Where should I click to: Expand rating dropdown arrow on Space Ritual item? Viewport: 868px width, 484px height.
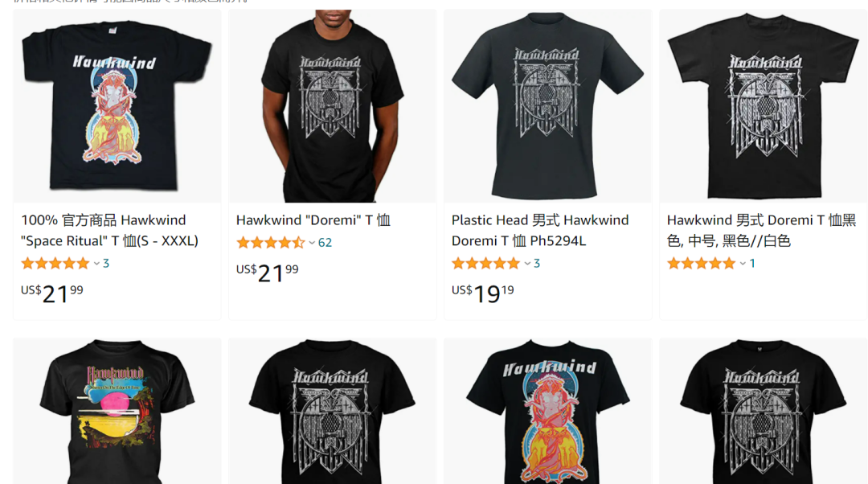pos(96,264)
